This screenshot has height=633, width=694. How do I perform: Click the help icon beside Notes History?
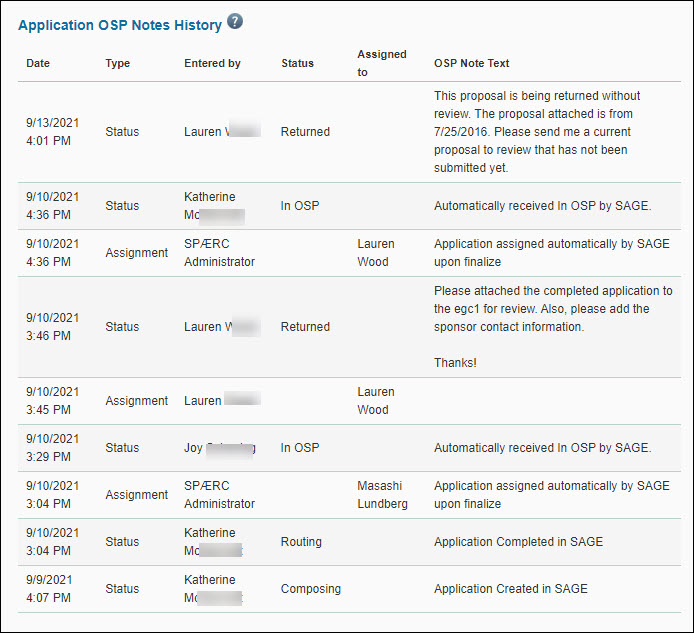click(235, 22)
